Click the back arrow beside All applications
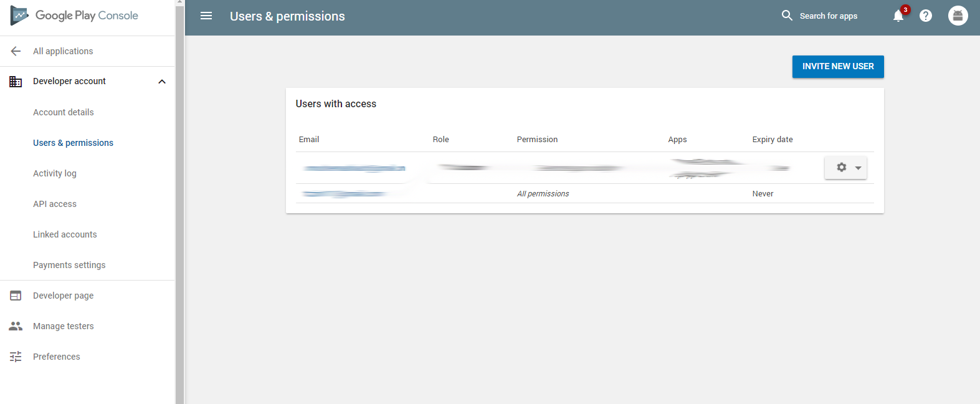 pos(16,51)
